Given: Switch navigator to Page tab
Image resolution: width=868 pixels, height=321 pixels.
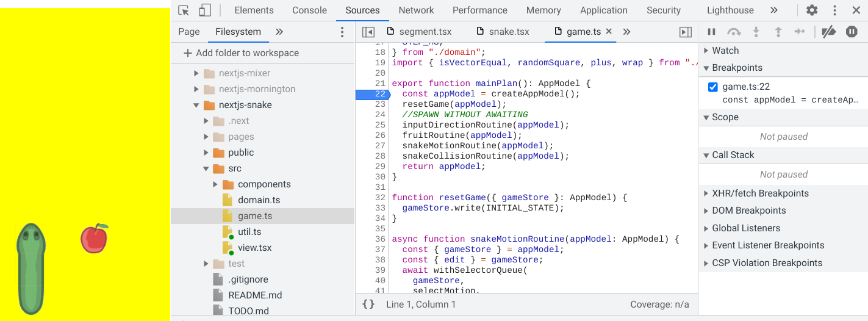Looking at the screenshot, I should [x=189, y=32].
